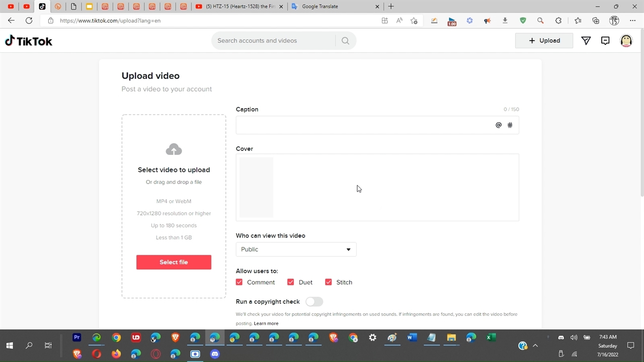Expand the Public visibility dropdown
The image size is (644, 362).
pyautogui.click(x=296, y=249)
